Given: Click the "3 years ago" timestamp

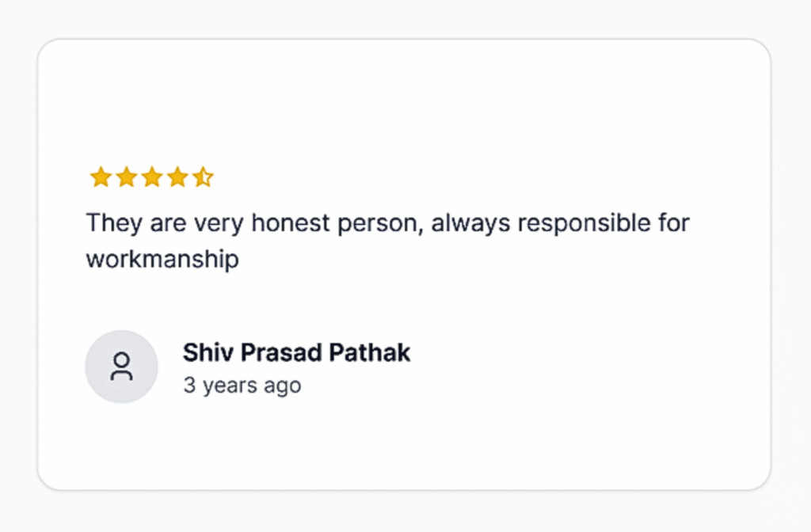Looking at the screenshot, I should pos(242,386).
